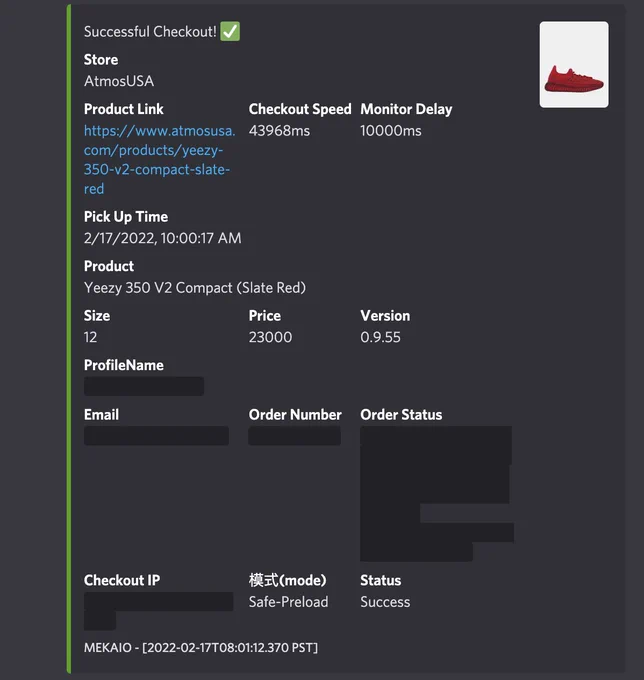Click the redacted Email value

(156, 435)
